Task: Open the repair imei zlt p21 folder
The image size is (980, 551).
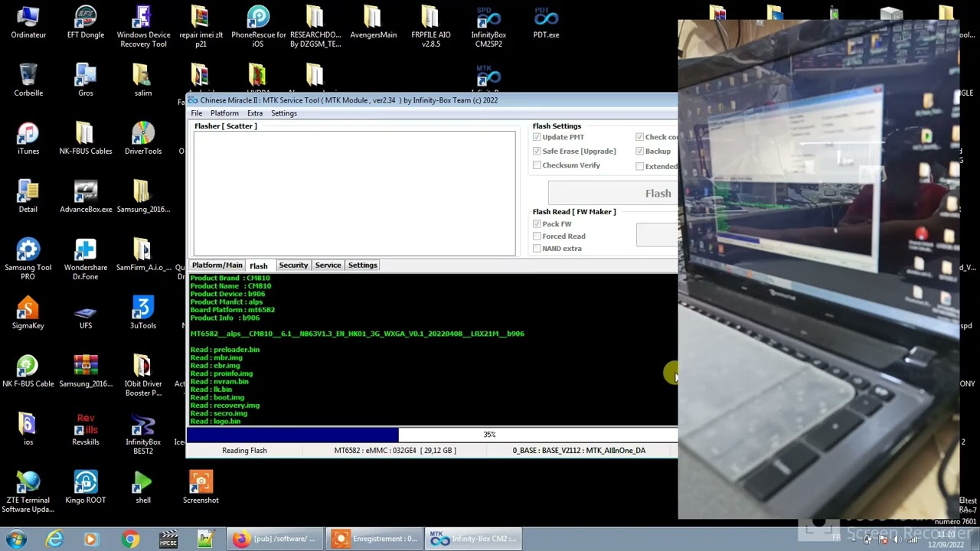Action: click(201, 27)
